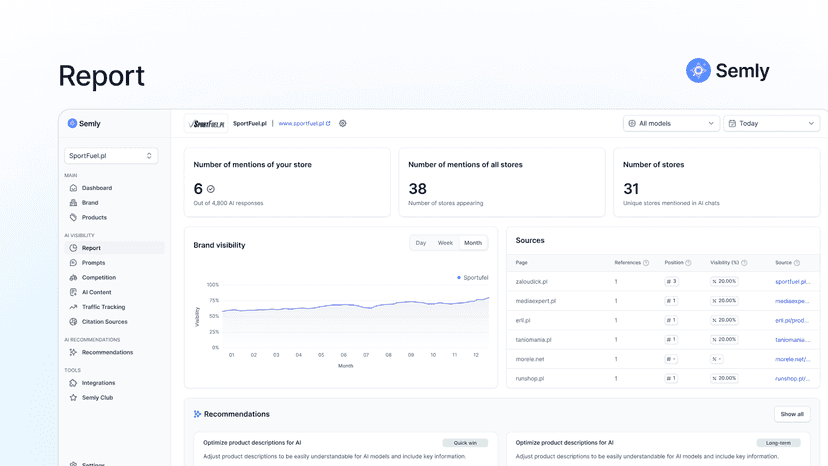
Task: Click the 38 all-stores mentions value
Action: click(x=417, y=189)
